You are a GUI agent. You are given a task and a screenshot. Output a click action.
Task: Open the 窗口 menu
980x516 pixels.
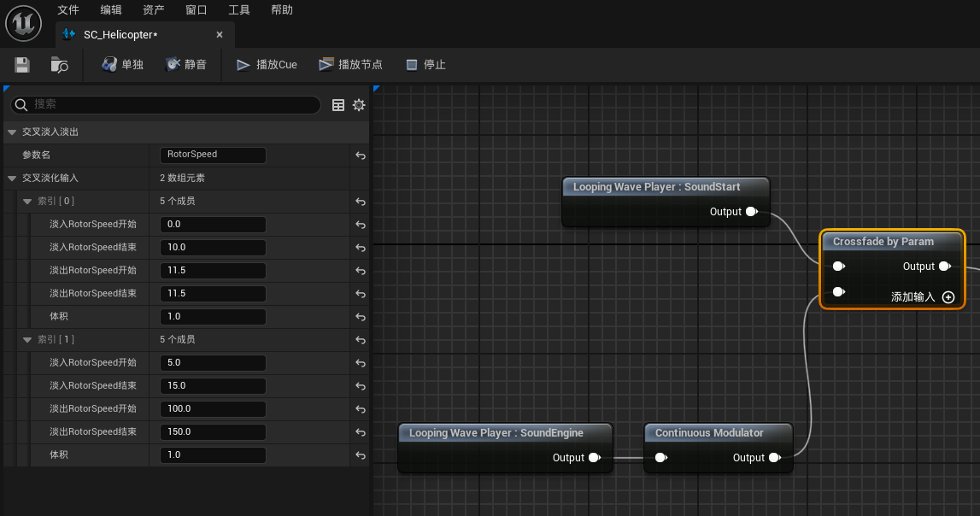197,10
